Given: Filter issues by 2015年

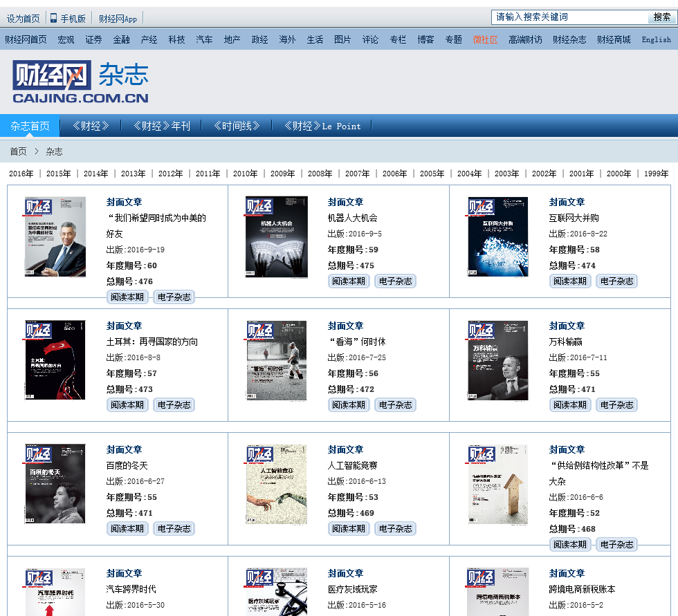Looking at the screenshot, I should point(58,174).
